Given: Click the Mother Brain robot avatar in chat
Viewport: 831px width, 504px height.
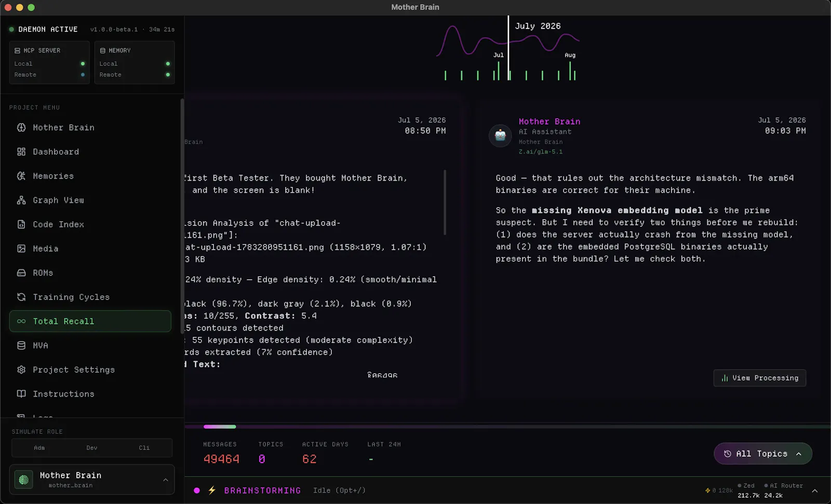Looking at the screenshot, I should tap(500, 135).
